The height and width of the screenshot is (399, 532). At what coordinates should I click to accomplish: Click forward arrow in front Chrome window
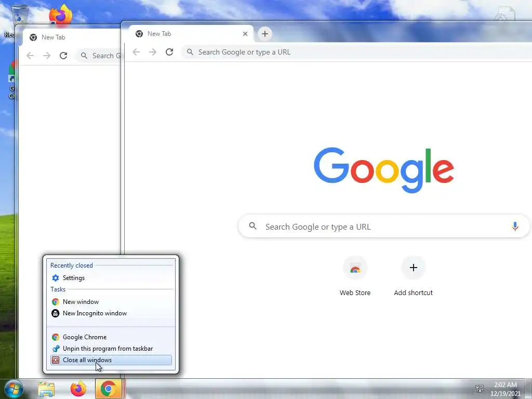tap(153, 52)
